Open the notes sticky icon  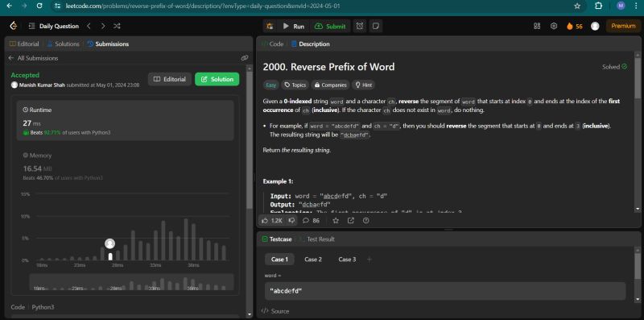(x=375, y=27)
